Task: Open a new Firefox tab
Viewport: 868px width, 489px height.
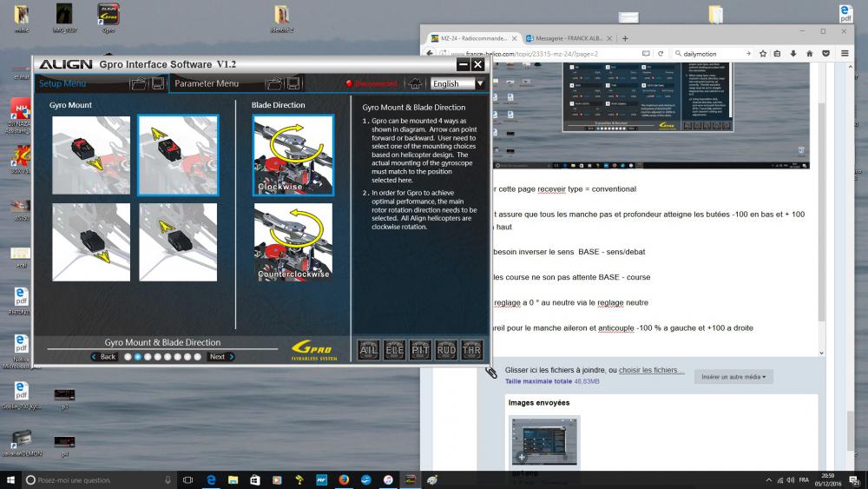Action: [x=625, y=38]
